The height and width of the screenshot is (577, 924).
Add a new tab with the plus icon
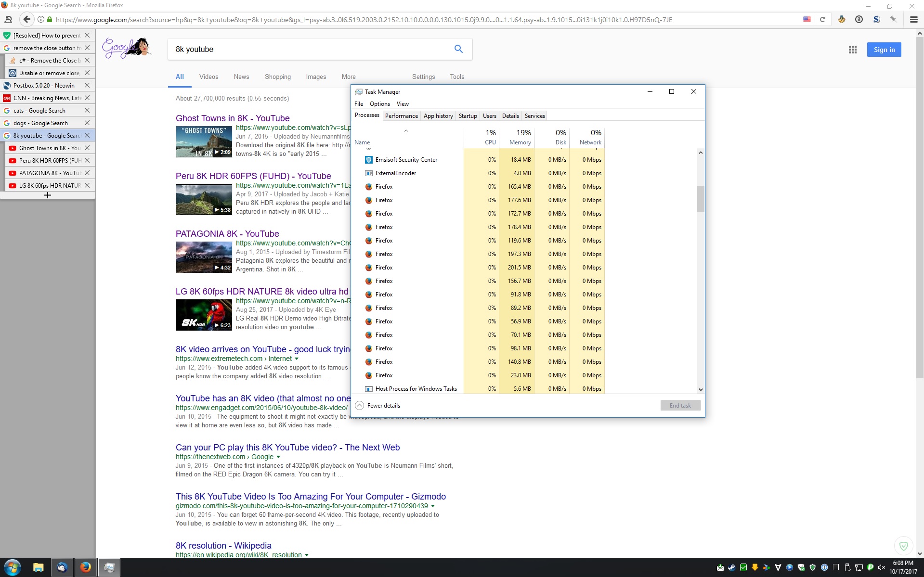pyautogui.click(x=47, y=195)
